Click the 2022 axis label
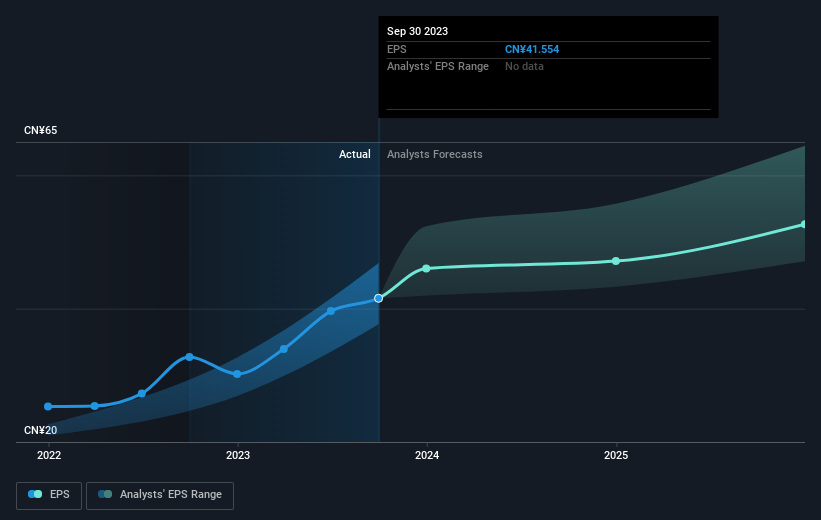 (49, 456)
